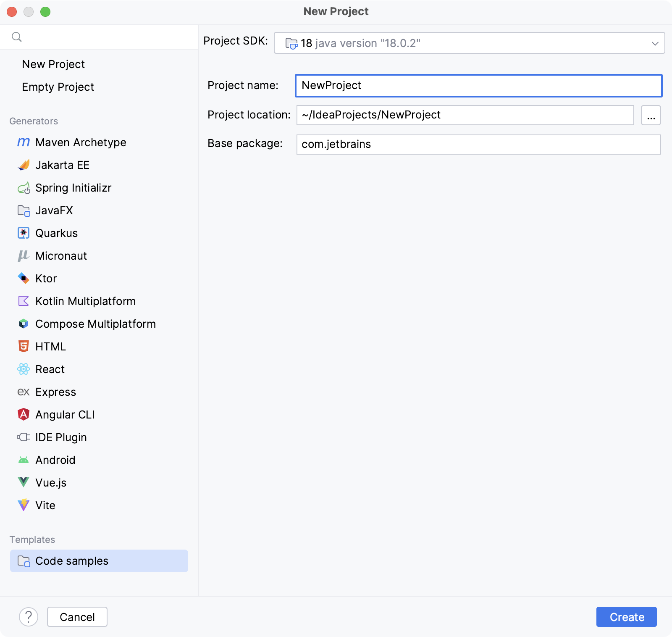The height and width of the screenshot is (637, 672).
Task: Select the Quarkus generator icon
Action: [24, 233]
